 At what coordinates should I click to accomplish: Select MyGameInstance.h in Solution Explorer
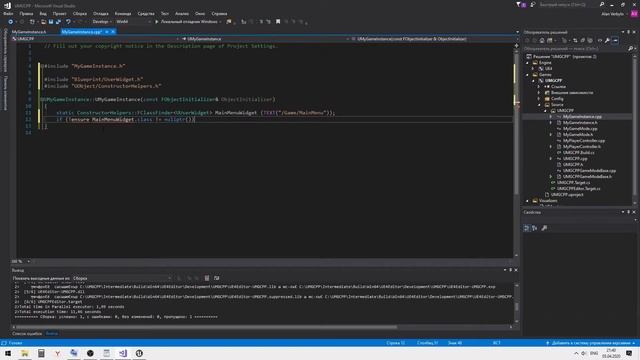[580, 122]
